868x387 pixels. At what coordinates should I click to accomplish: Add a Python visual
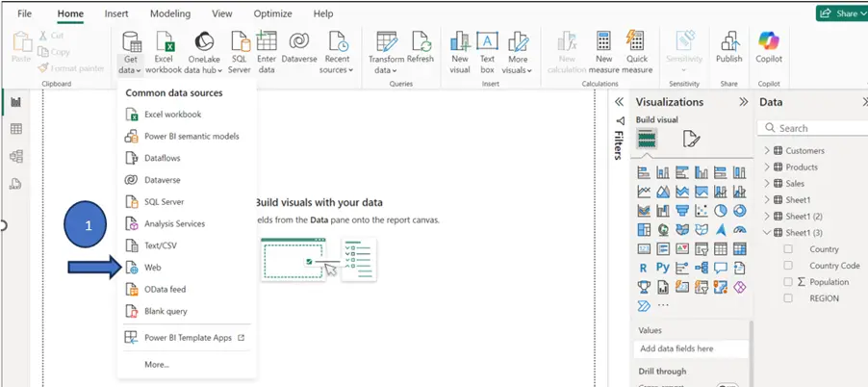(x=663, y=268)
